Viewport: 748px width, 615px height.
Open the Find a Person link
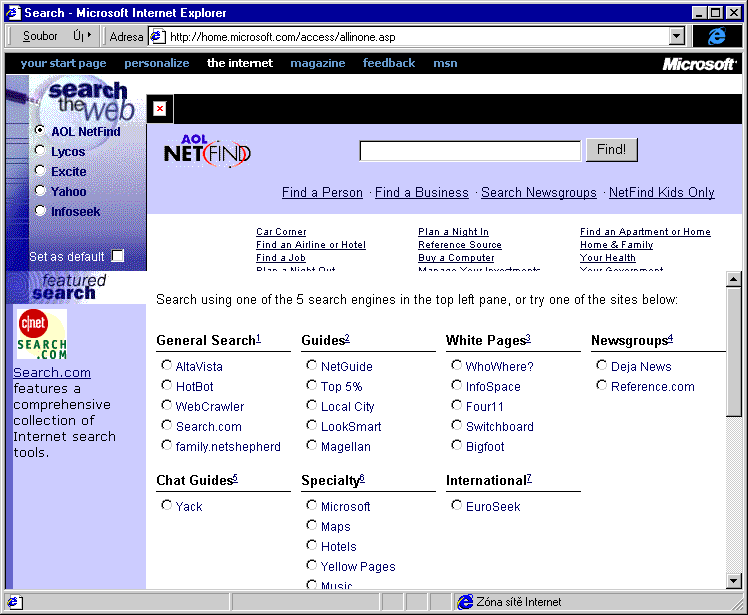click(322, 192)
